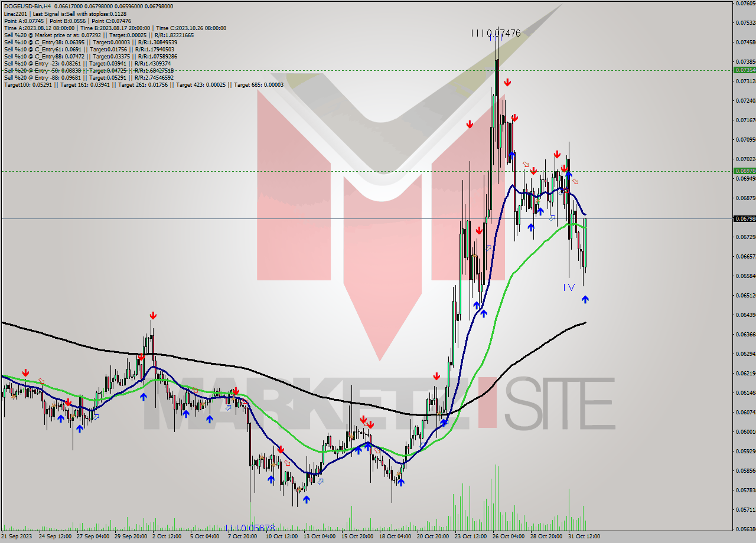The width and height of the screenshot is (756, 543).
Task: Click the blue up arrow under latest candle
Action: 585,300
